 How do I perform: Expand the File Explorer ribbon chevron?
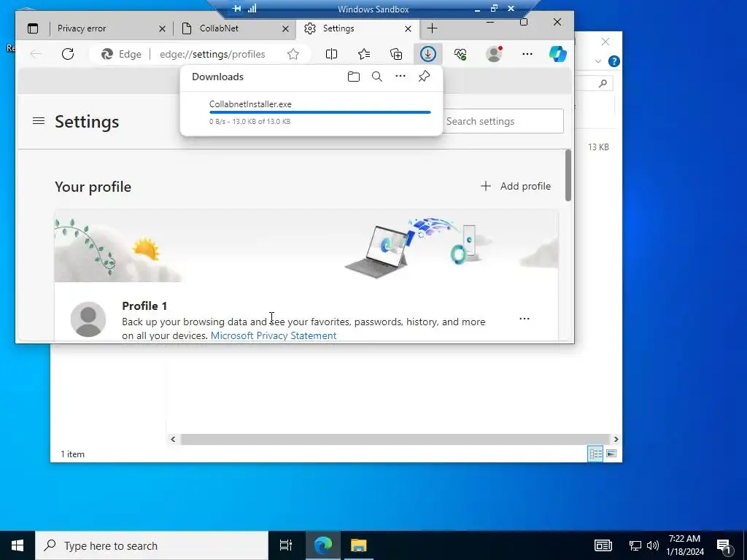click(x=598, y=61)
